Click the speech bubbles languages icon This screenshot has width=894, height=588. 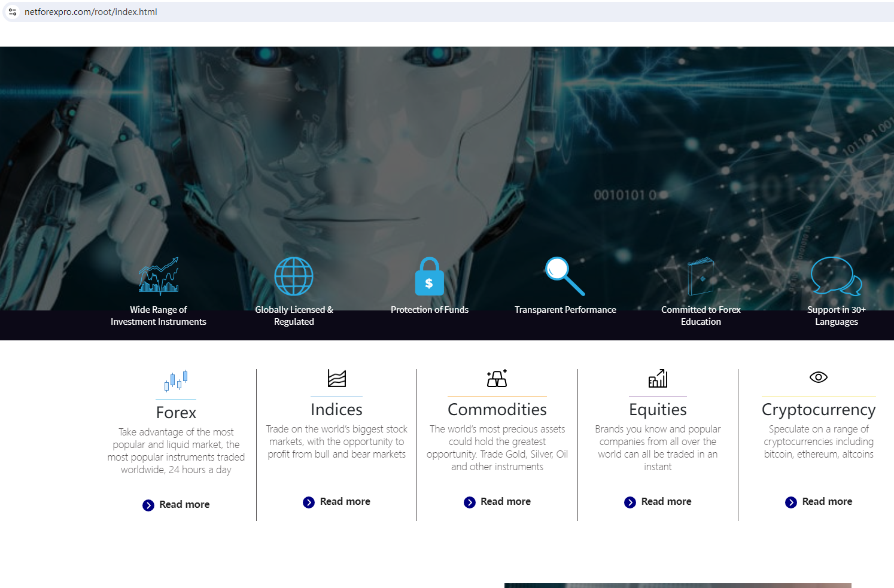pyautogui.click(x=837, y=276)
